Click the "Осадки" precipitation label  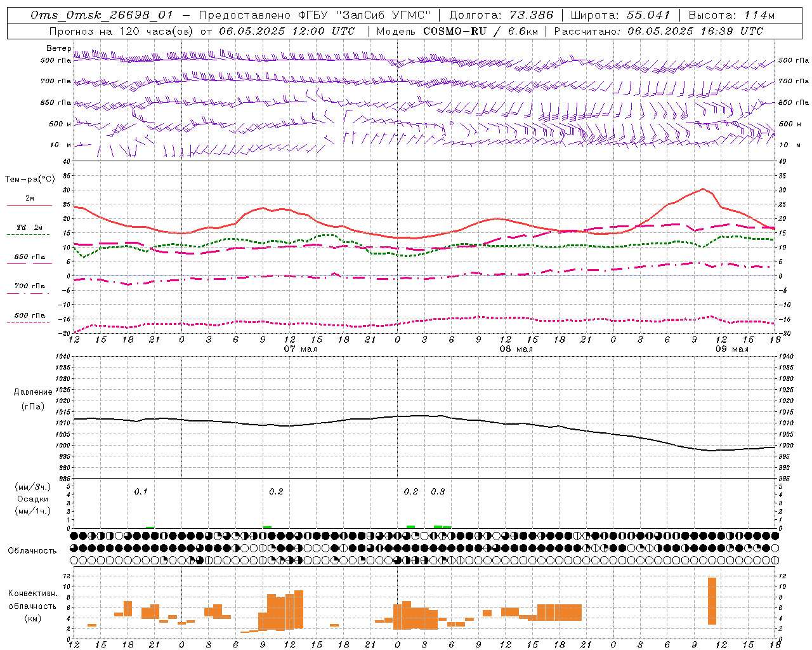(x=33, y=499)
